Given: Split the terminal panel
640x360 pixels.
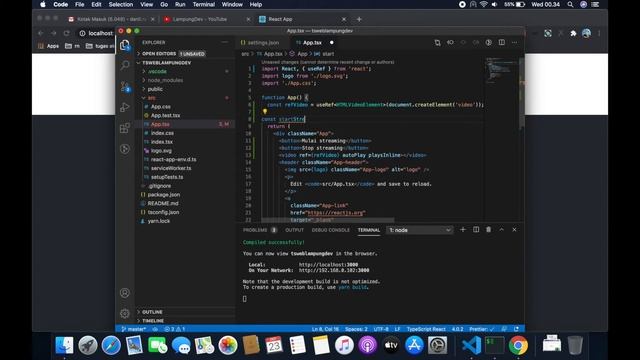Looking at the screenshot, I should [x=476, y=230].
